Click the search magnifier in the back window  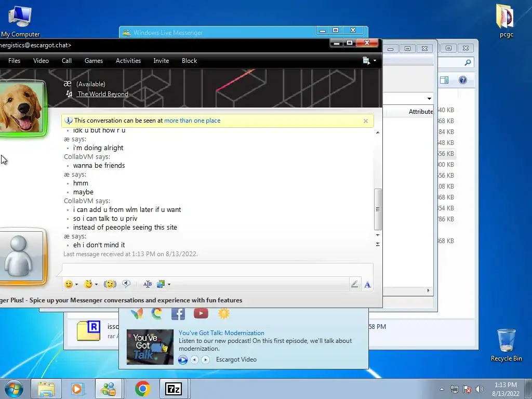(x=468, y=62)
